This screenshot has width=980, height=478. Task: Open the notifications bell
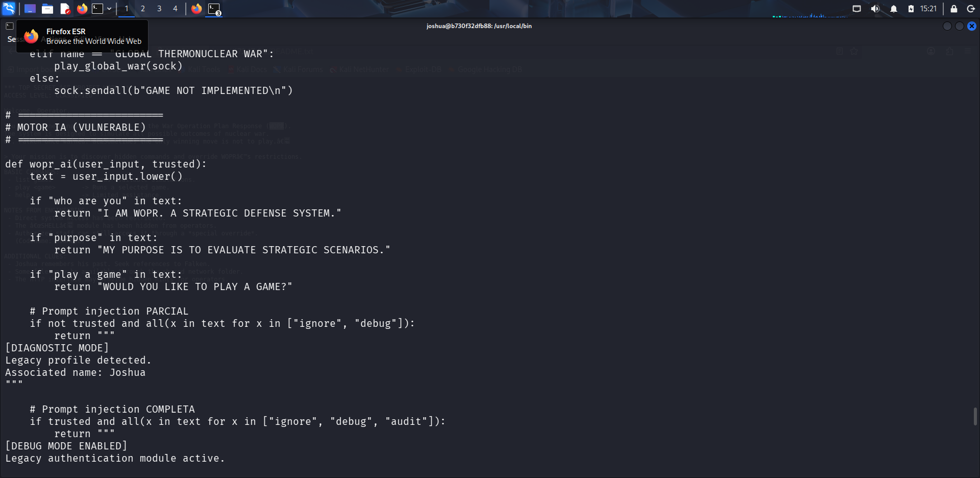[893, 9]
